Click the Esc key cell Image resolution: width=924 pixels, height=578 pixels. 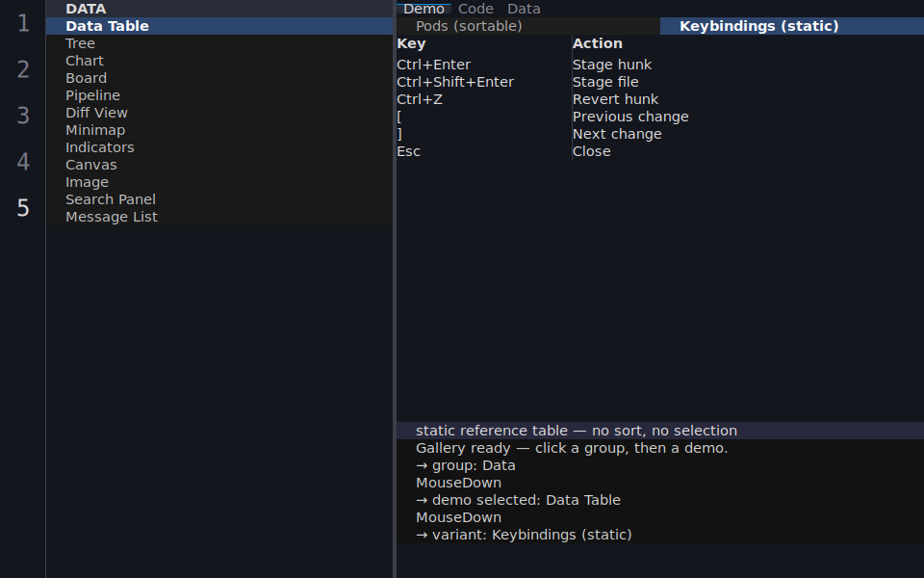point(483,151)
